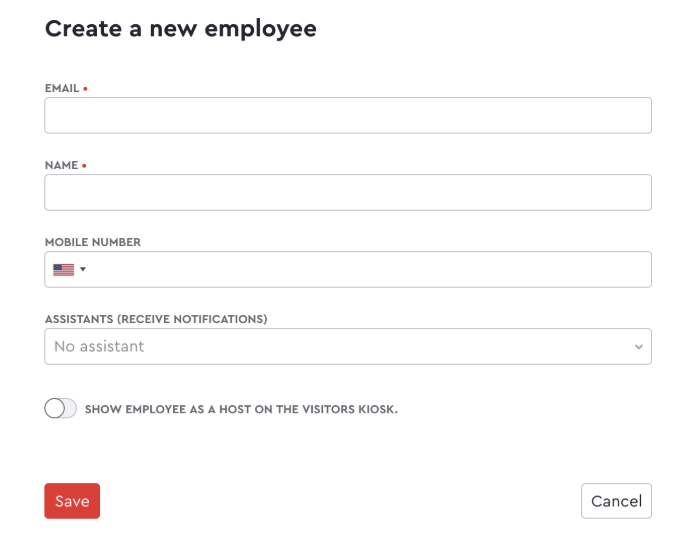This screenshot has width=685, height=536.
Task: Click the '(Receive Notifications)' hint text
Action: pyautogui.click(x=192, y=319)
